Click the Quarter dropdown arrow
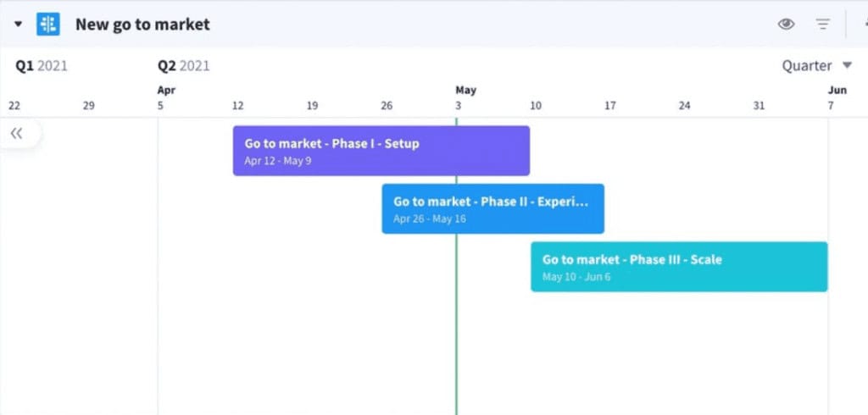Screen dimensions: 868x415 847,65
